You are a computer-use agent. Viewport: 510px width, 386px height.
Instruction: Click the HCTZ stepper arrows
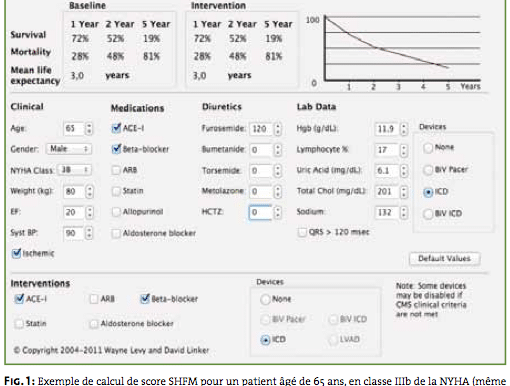[277, 212]
